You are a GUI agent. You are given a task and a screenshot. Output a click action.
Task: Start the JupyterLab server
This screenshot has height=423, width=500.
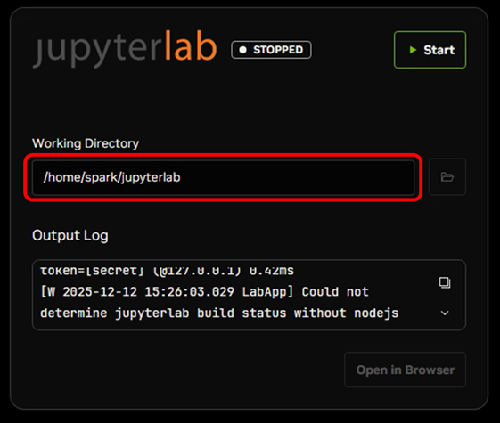click(430, 50)
